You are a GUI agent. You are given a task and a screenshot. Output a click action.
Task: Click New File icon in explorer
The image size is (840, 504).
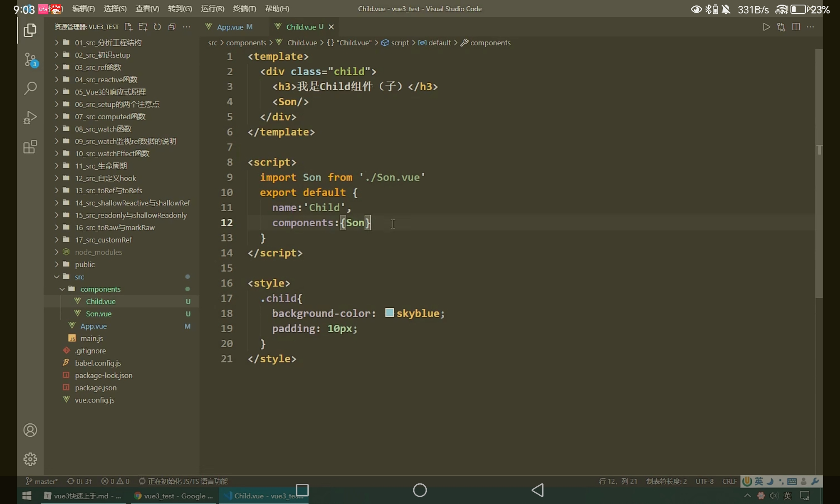(x=128, y=27)
